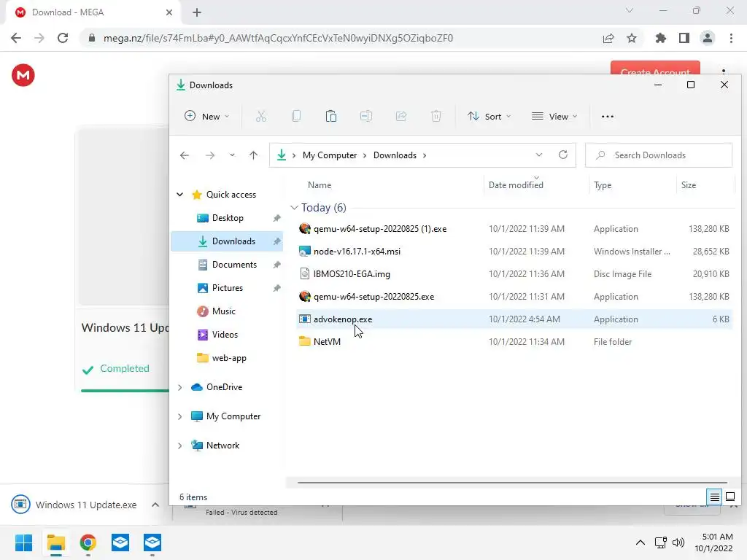
Task: Click the Copy icon in Explorer toolbar
Action: coord(296,116)
